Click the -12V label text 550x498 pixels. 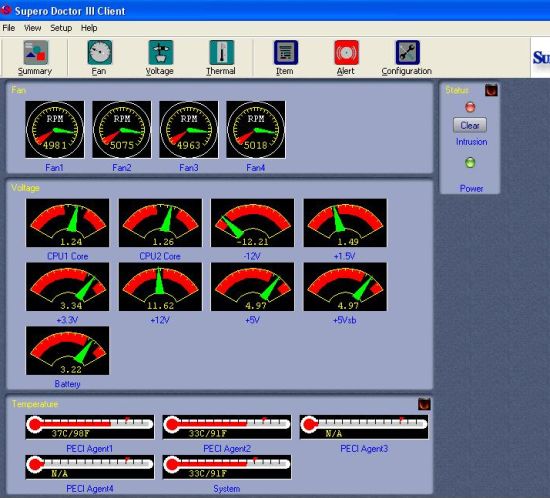coord(252,256)
